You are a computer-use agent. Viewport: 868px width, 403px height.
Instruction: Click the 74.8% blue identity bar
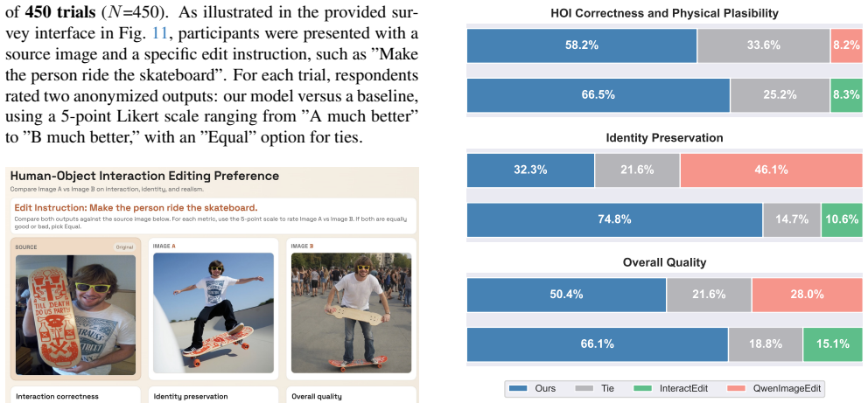pos(615,220)
